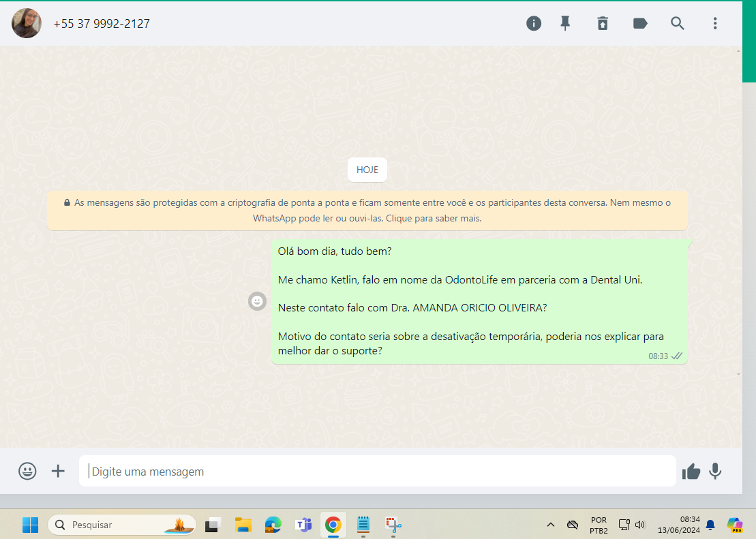Click the sent message green bubble
This screenshot has width=756, height=539.
[480, 301]
